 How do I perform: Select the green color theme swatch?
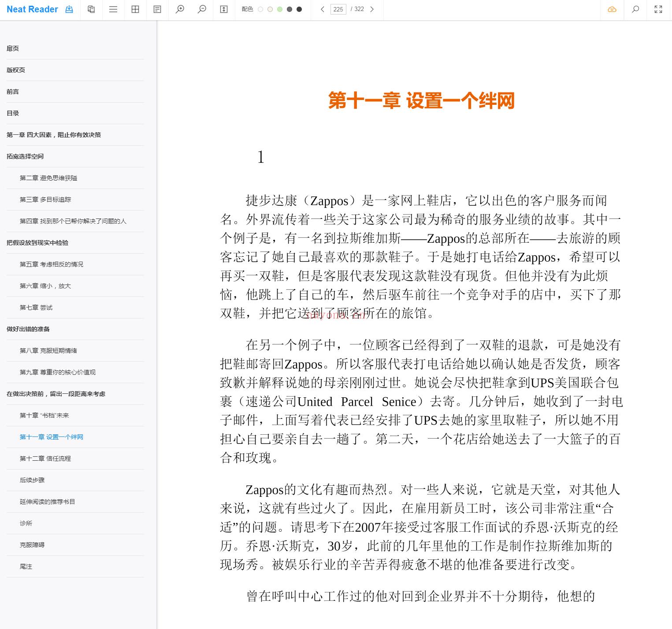pos(280,9)
